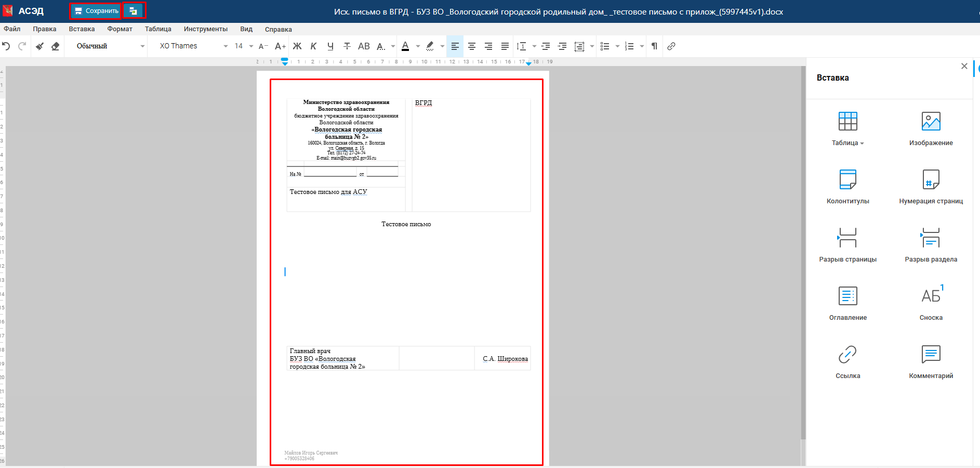Expand the font size 14 dropdown
This screenshot has height=468, width=980.
pyautogui.click(x=251, y=46)
